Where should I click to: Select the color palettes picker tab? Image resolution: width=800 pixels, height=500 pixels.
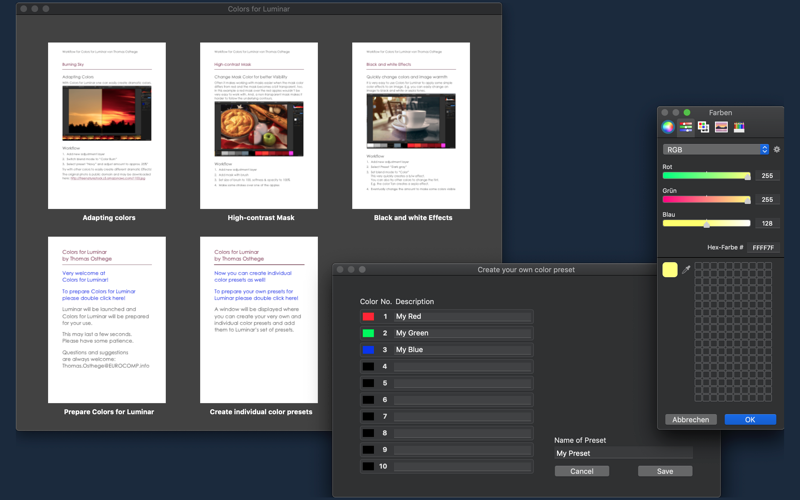704,127
